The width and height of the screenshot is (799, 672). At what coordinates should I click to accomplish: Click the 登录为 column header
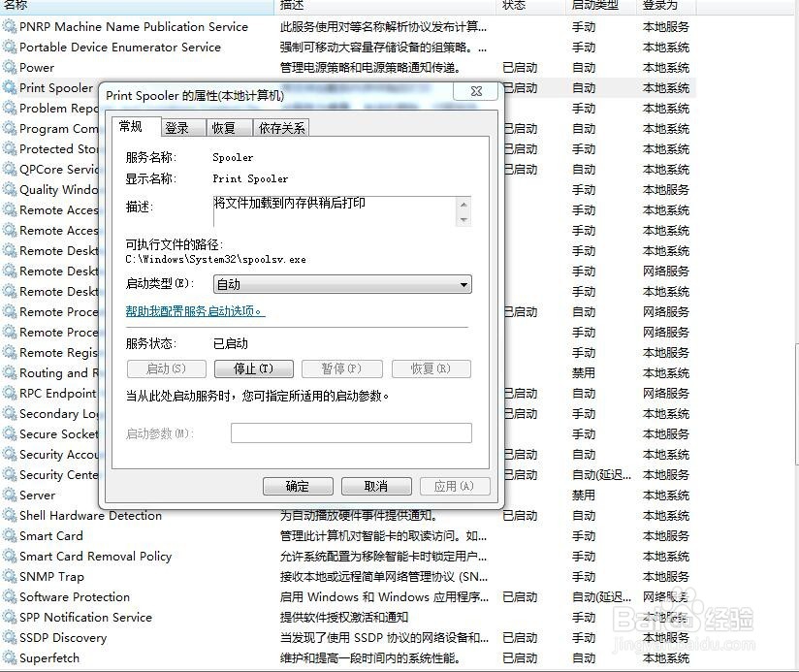[666, 5]
